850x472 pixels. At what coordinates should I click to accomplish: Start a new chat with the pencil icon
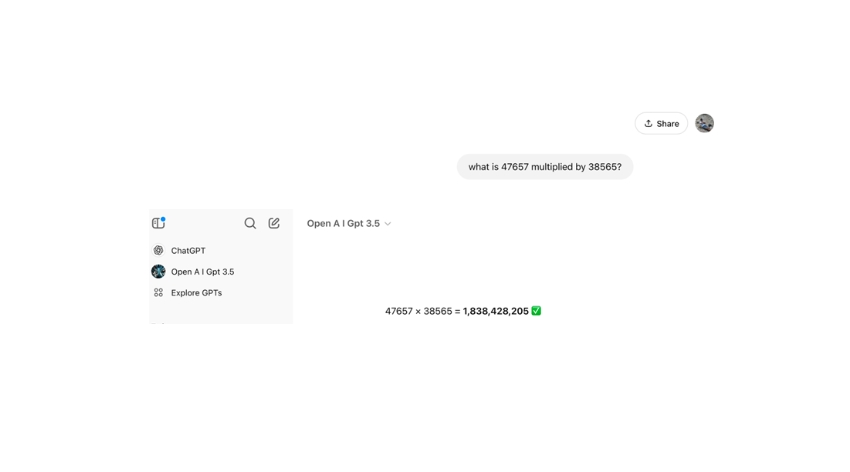pos(274,223)
